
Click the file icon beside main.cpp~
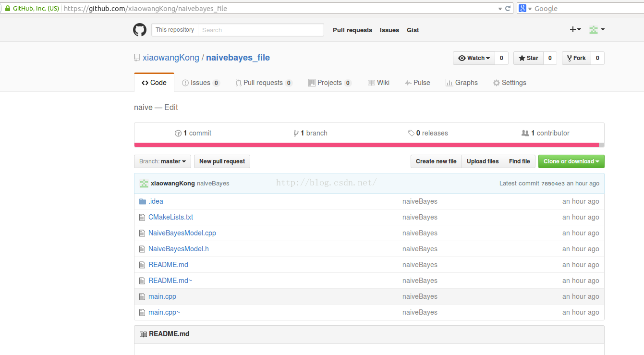pos(142,312)
